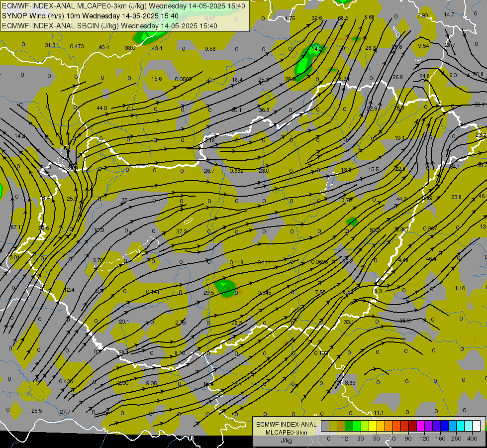Click the SBCIN title line
The height and width of the screenshot is (448, 487).
point(109,26)
